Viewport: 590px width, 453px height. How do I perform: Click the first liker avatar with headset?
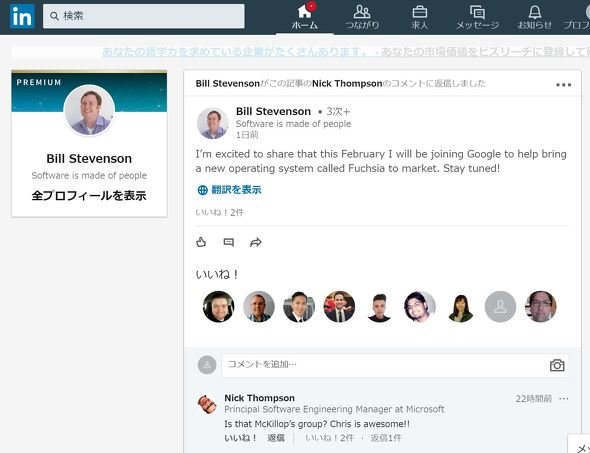pyautogui.click(x=218, y=307)
